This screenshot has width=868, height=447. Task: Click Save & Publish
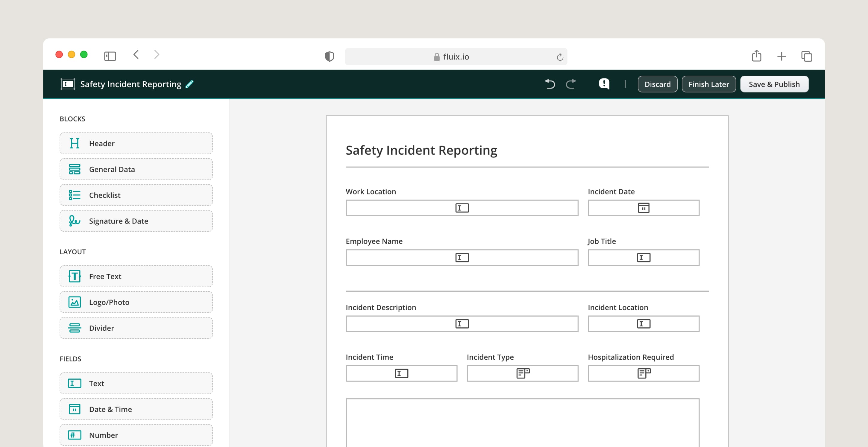pos(774,84)
